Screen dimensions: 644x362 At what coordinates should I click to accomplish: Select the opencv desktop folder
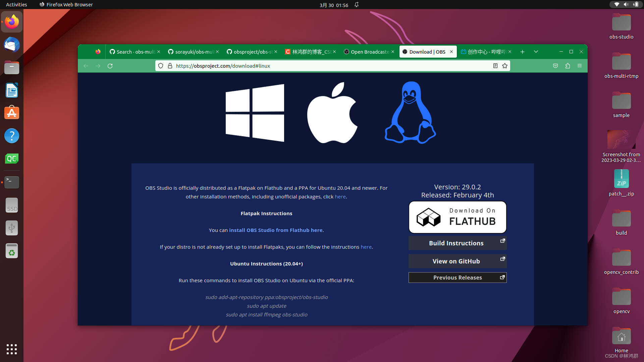621,301
